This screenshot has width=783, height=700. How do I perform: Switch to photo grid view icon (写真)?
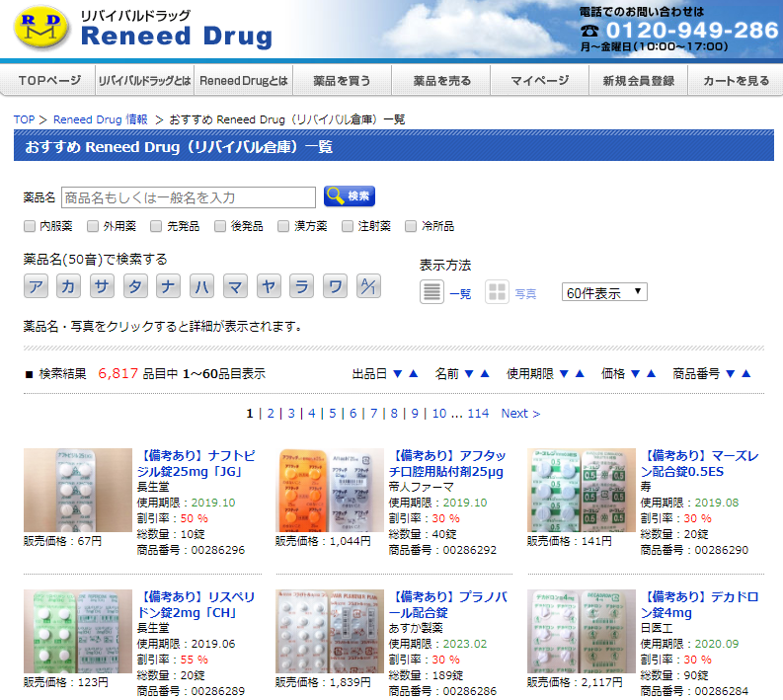pyautogui.click(x=497, y=292)
